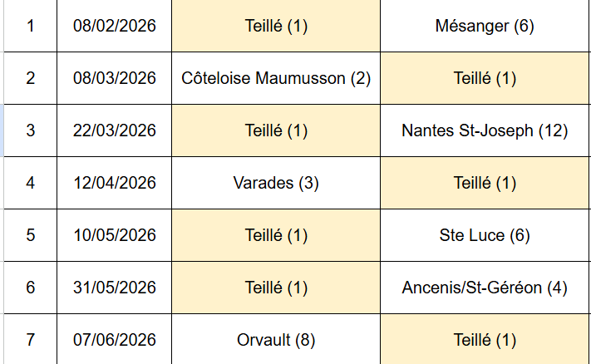Select the Mésanger (6) cell

click(485, 26)
